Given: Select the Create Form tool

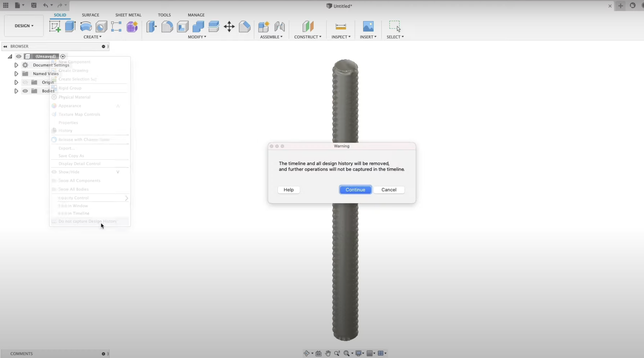Looking at the screenshot, I should coord(132,26).
